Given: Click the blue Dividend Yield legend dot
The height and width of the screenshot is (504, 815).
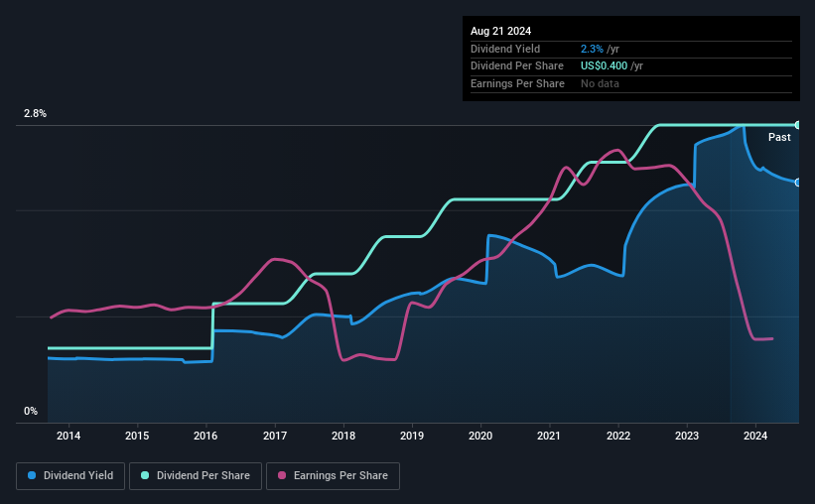Looking at the screenshot, I should click(x=32, y=475).
